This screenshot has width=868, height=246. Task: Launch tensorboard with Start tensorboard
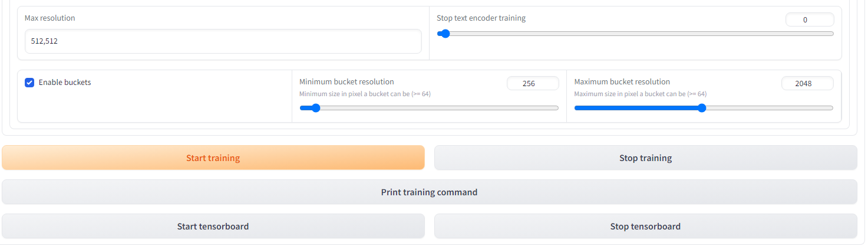click(213, 227)
